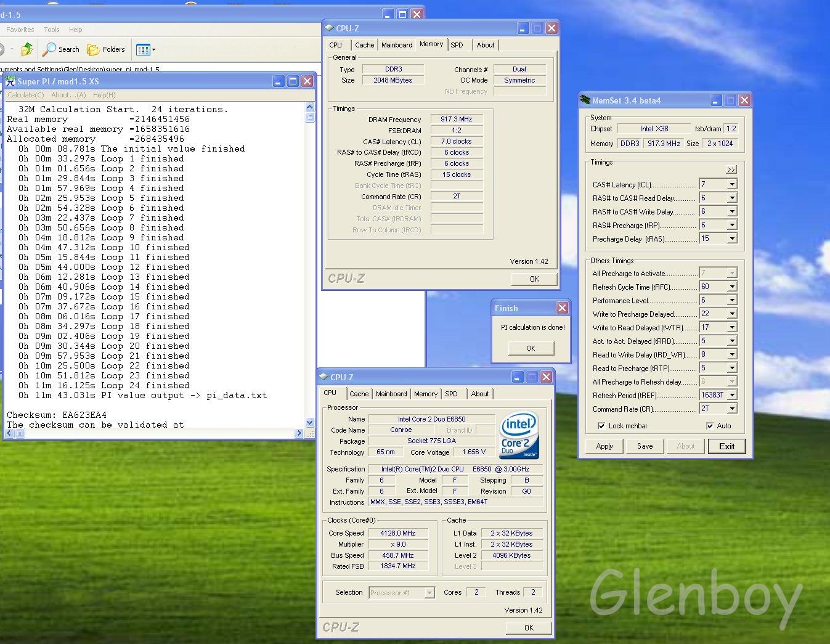Image resolution: width=830 pixels, height=644 pixels.
Task: Click the Intel Core 2 Duo logo
Action: 519,436
